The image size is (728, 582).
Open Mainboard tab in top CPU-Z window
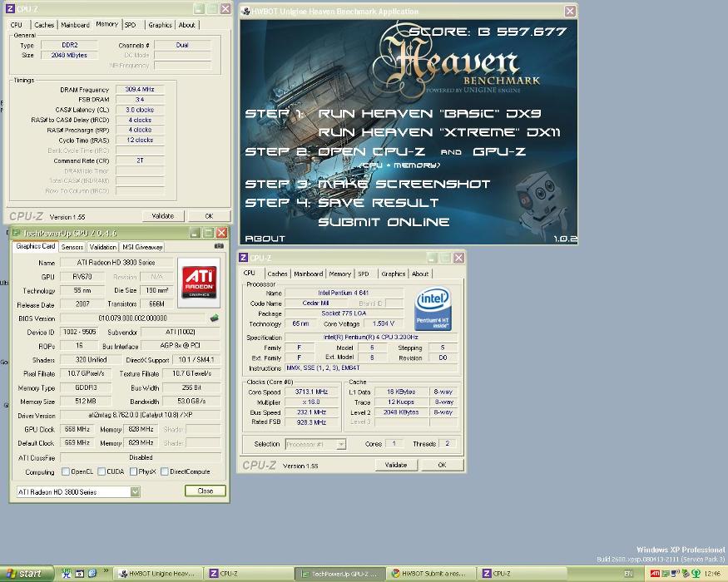(x=75, y=25)
